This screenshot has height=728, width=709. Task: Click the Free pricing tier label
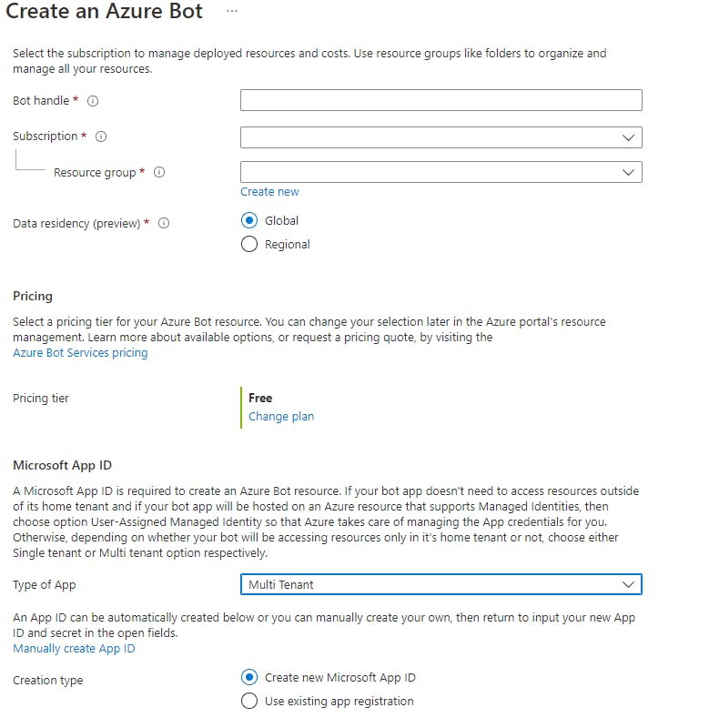[260, 398]
